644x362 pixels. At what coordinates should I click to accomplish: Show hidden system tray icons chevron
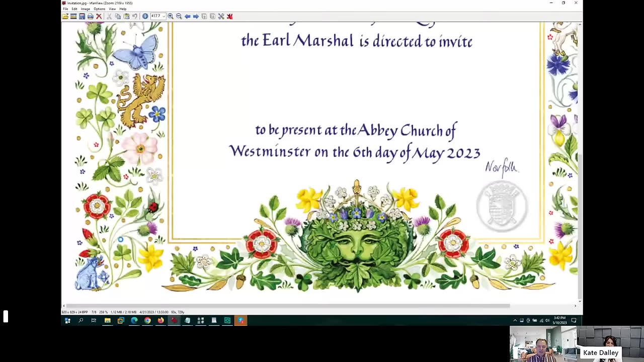click(515, 320)
